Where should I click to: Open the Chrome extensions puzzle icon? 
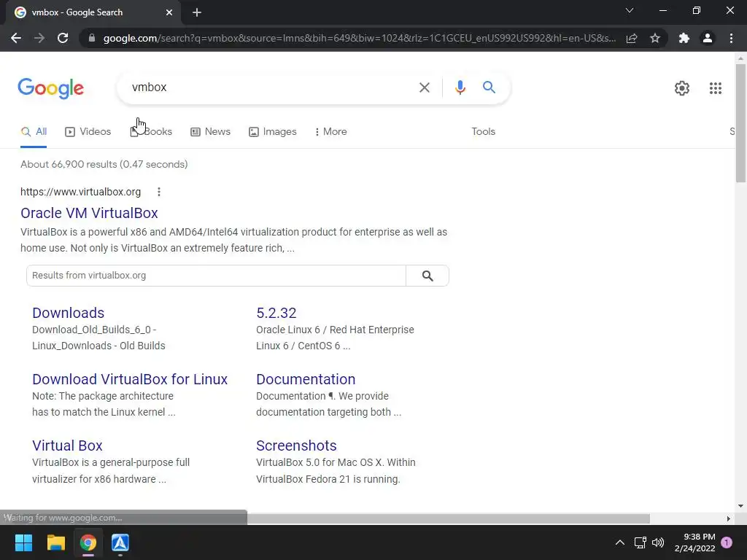[684, 38]
